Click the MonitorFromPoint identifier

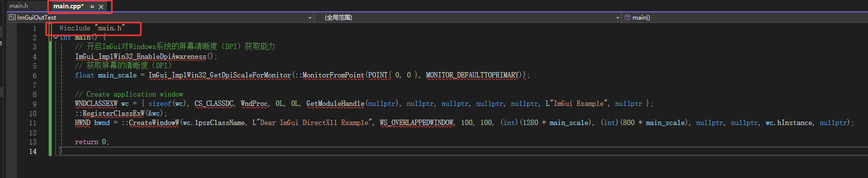tap(333, 76)
